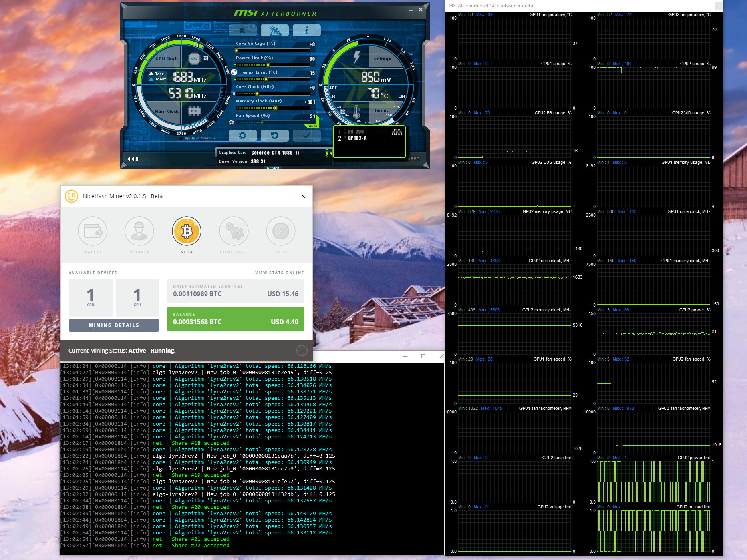Click the 'GPU2 power, %' graph label

click(695, 310)
